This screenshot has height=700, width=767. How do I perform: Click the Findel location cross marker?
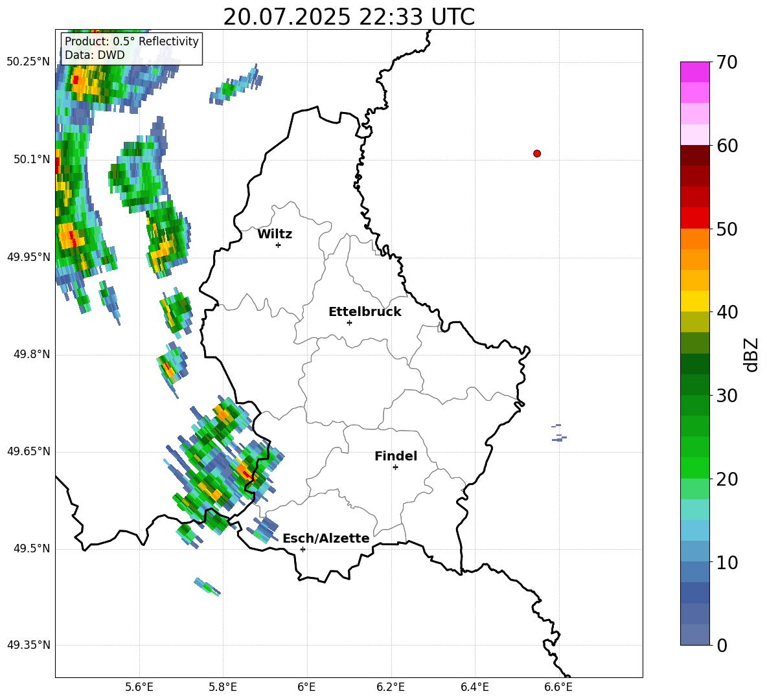click(x=395, y=468)
